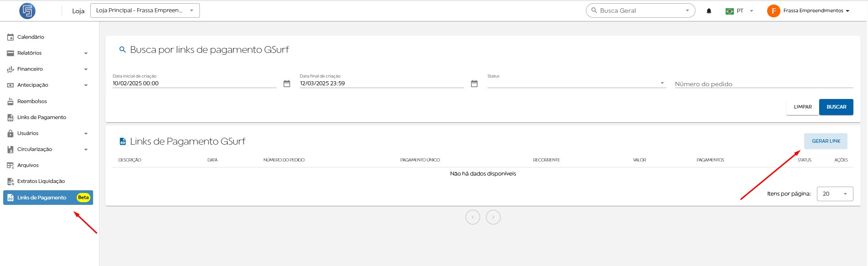Click the orange F user avatar

774,11
